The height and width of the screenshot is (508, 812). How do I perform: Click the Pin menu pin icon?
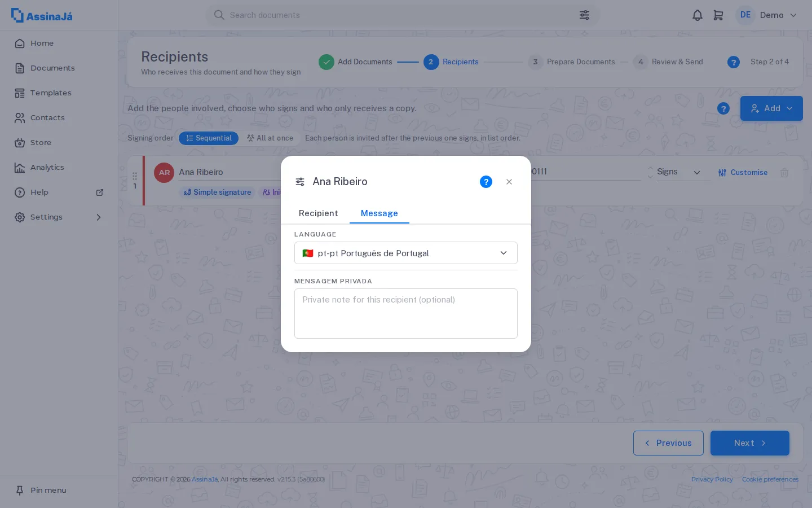coord(20,491)
